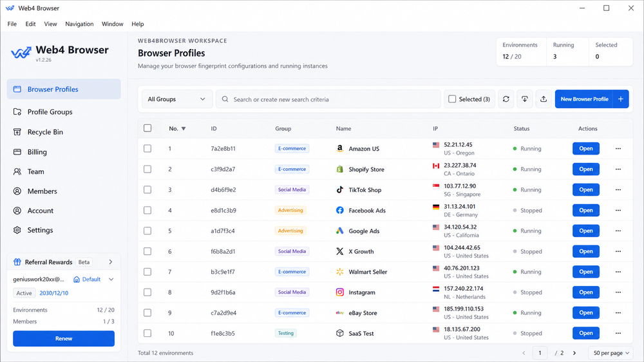The image size is (644, 362).
Task: Click the plus icon beside New Browser Profile
Action: click(x=621, y=99)
